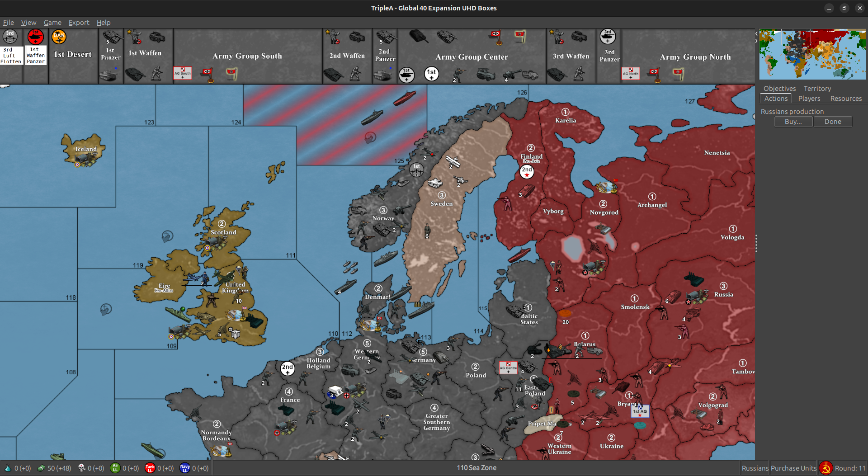Open the Game menu

(x=52, y=23)
